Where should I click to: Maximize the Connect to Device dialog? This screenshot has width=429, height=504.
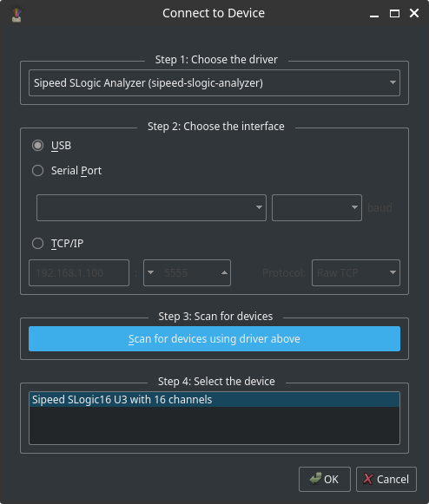tap(394, 14)
